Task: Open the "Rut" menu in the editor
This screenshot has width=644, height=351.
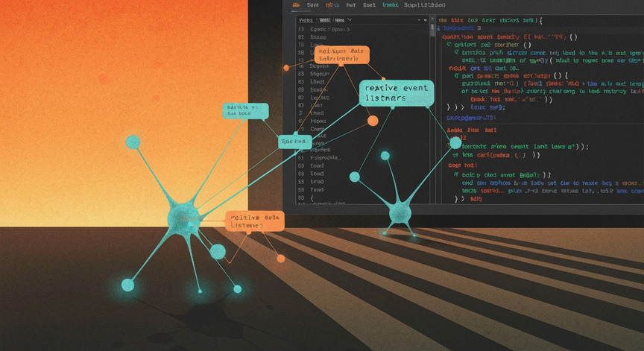Action: point(351,5)
